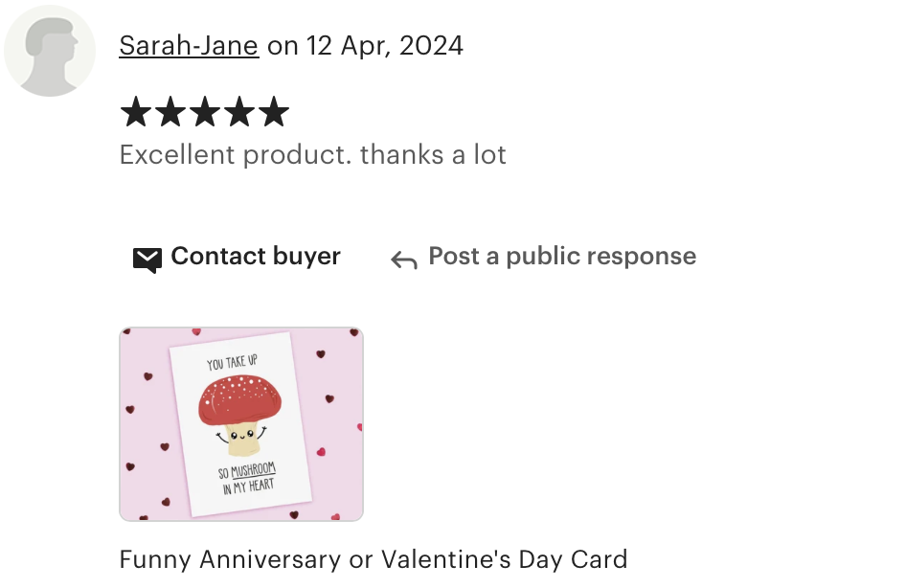Click the mushroom's smiling face
Viewport: 906px width, 588px height.
click(x=241, y=435)
